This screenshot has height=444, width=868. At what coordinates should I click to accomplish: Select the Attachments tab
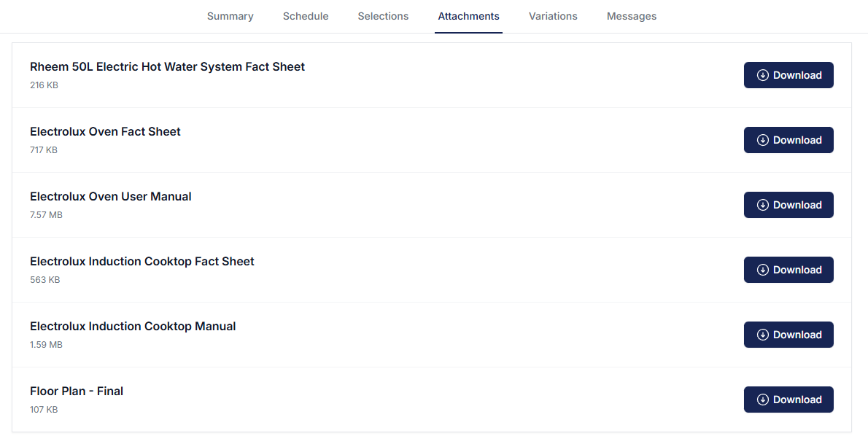pyautogui.click(x=468, y=16)
